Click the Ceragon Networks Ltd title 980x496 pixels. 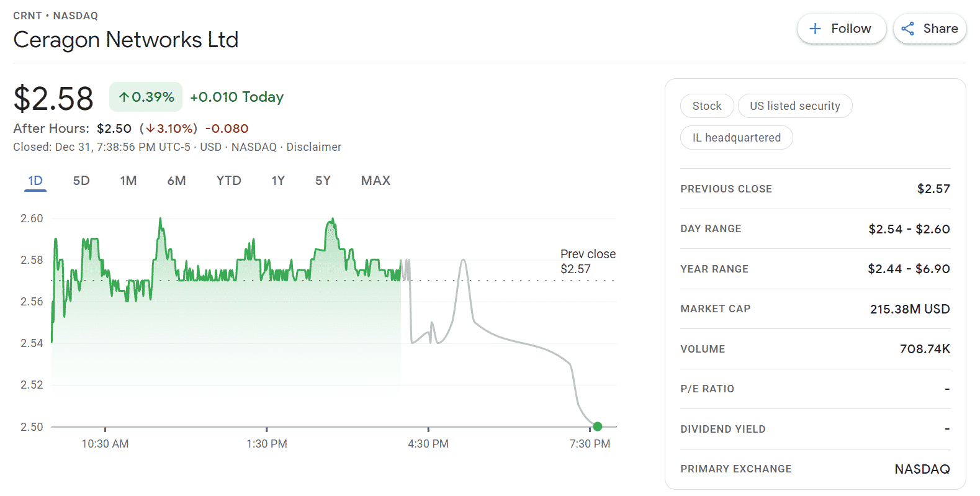126,40
